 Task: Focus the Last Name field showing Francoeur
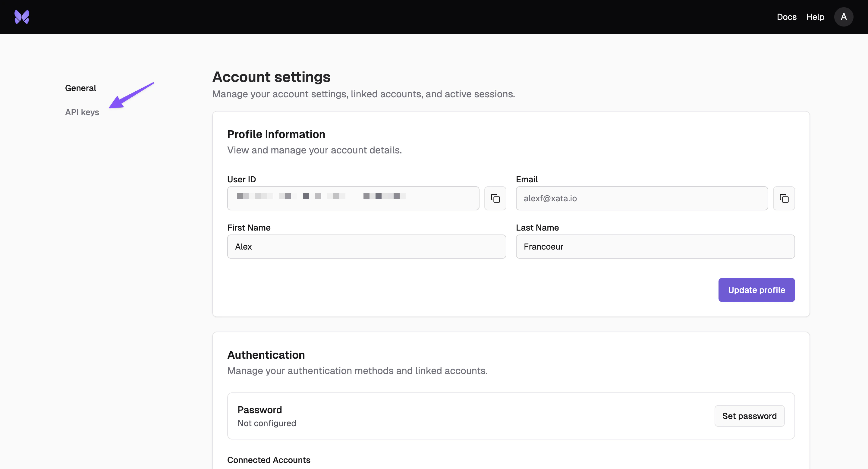(655, 247)
